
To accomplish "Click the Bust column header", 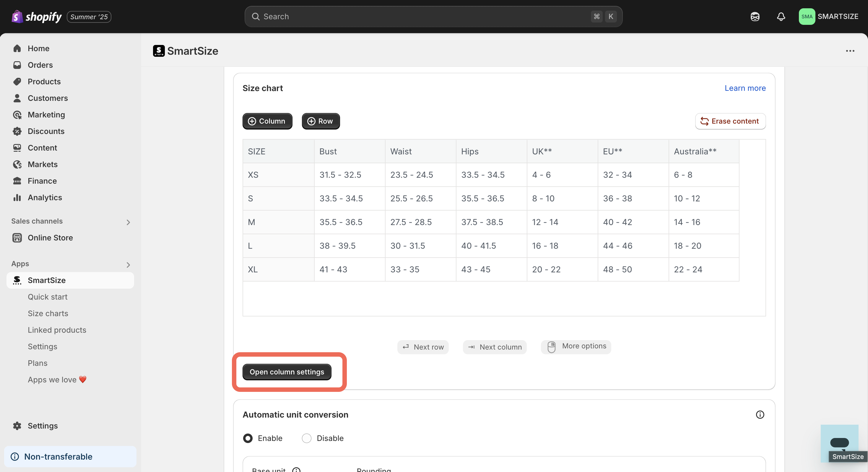I will click(350, 151).
